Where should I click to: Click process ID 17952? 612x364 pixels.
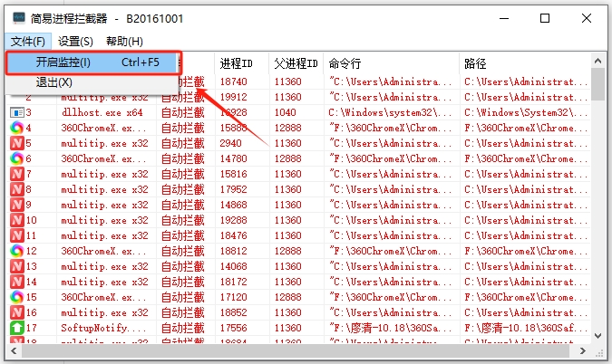233,189
